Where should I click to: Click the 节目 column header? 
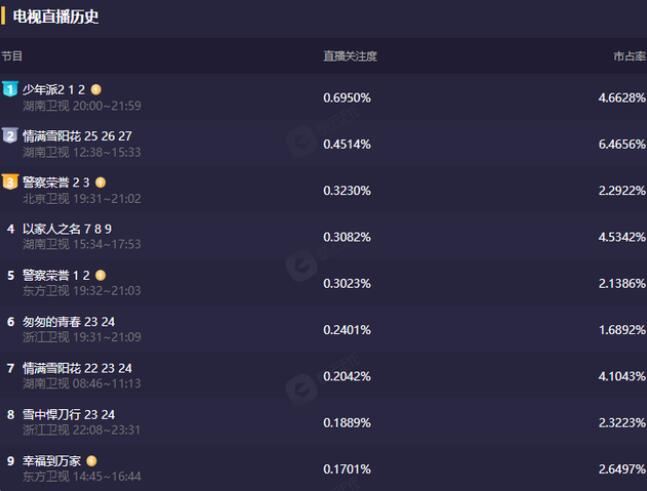click(x=12, y=56)
